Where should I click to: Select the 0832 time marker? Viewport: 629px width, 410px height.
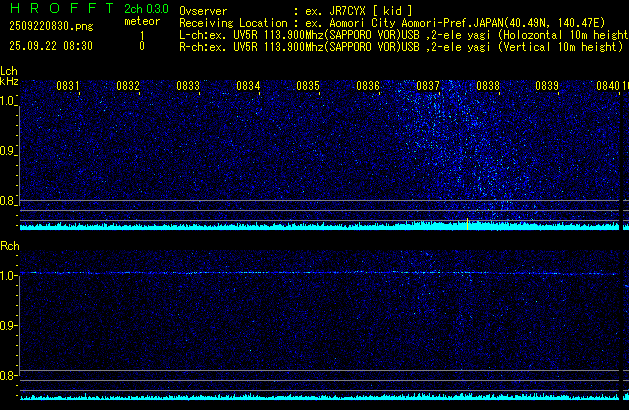tap(128, 86)
